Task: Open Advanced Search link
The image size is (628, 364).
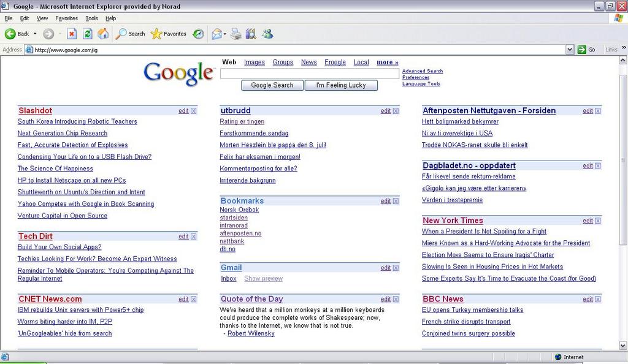Action: pyautogui.click(x=423, y=71)
